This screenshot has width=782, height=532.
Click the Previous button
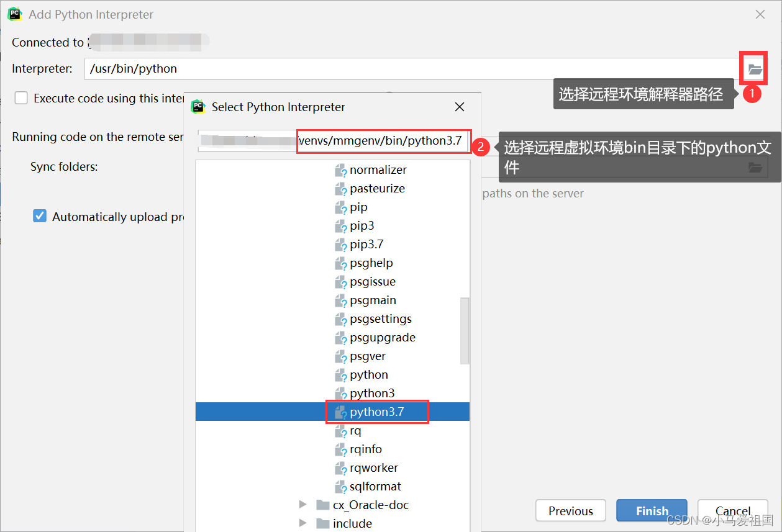571,511
